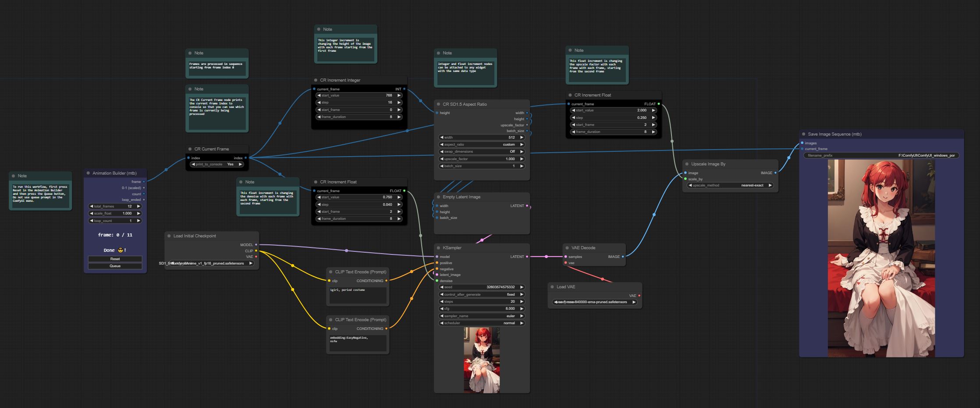Screen dimensions: 980x408
Task: Open the control_after_generate fixed dropdown
Action: 482,294
